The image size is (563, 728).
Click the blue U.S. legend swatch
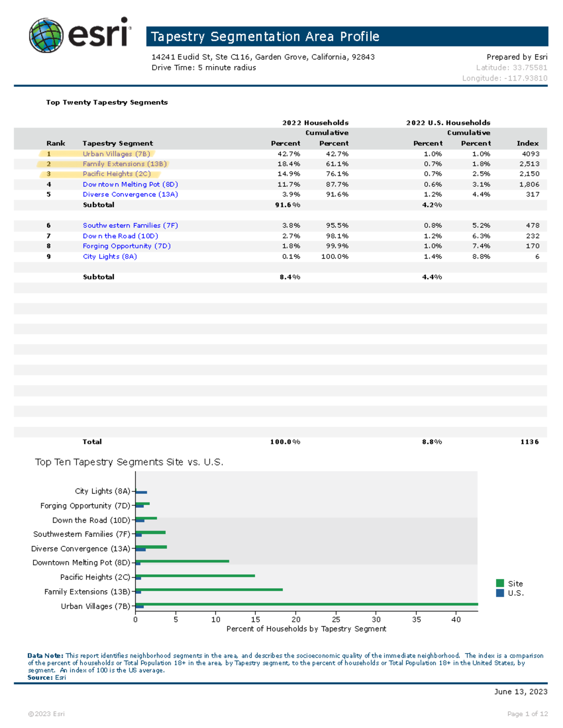(x=500, y=593)
